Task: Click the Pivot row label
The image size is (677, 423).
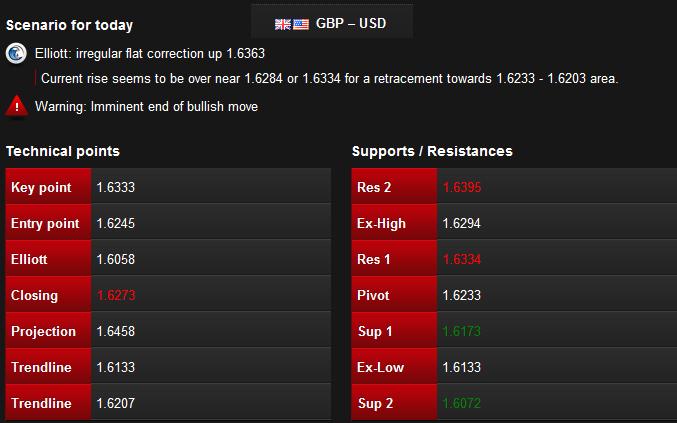Action: (373, 295)
